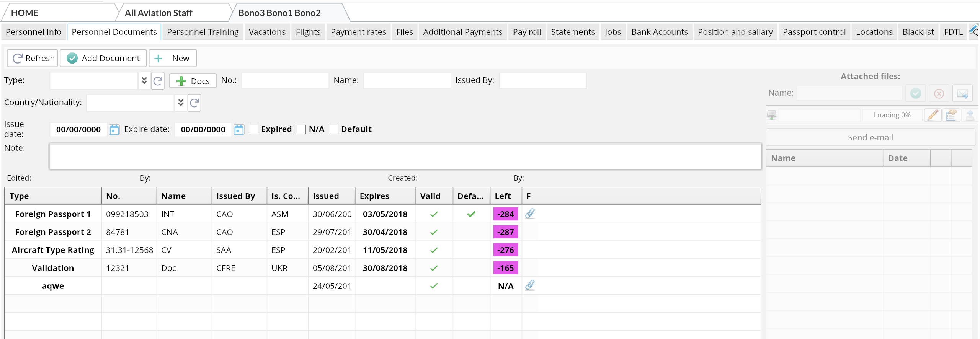The image size is (980, 339).
Task: Click the Send e-mail button
Action: pyautogui.click(x=870, y=137)
